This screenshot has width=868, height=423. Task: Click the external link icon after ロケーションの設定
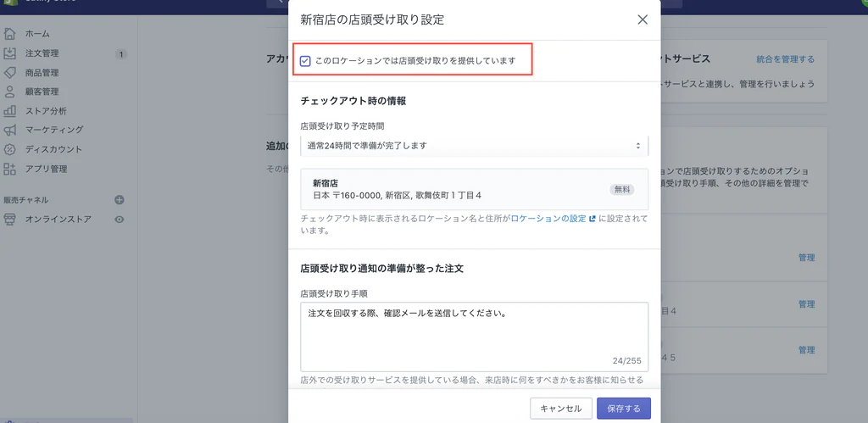tap(592, 219)
